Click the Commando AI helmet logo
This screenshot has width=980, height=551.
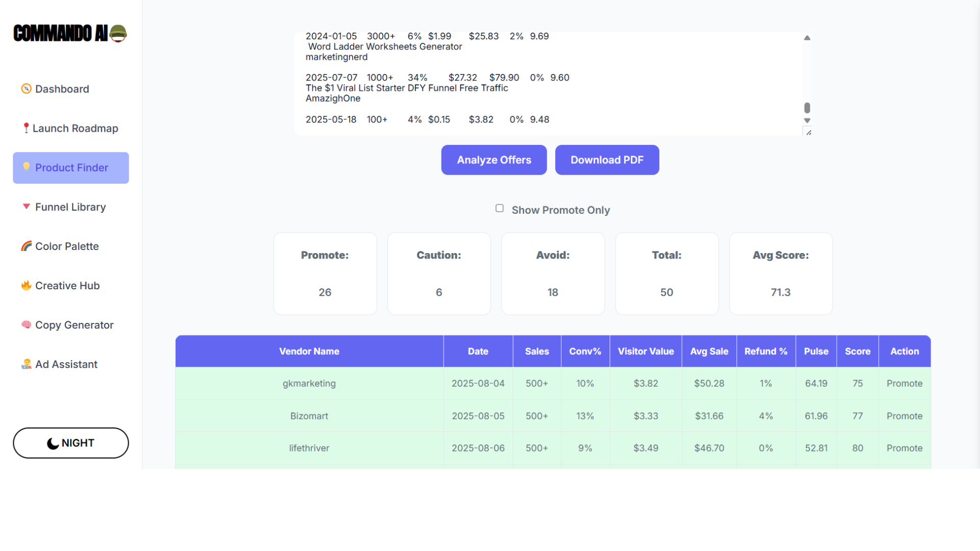pos(118,34)
